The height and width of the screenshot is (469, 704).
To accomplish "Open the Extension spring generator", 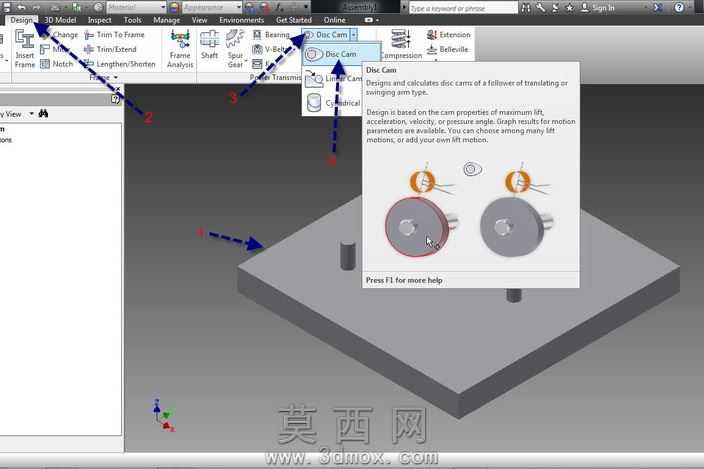I will point(448,35).
